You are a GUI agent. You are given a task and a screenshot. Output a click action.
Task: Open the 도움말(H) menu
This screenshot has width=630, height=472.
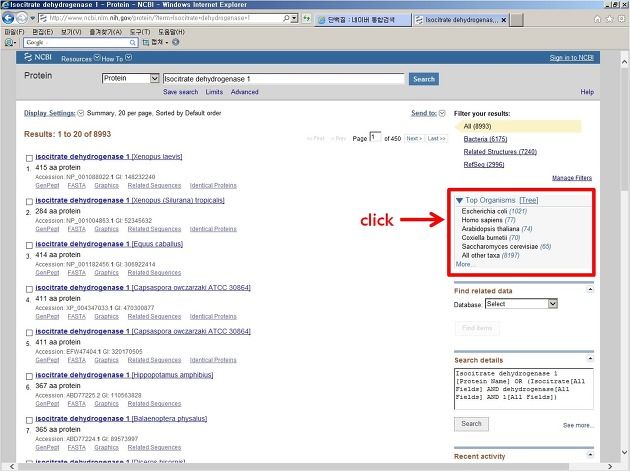(x=171, y=32)
